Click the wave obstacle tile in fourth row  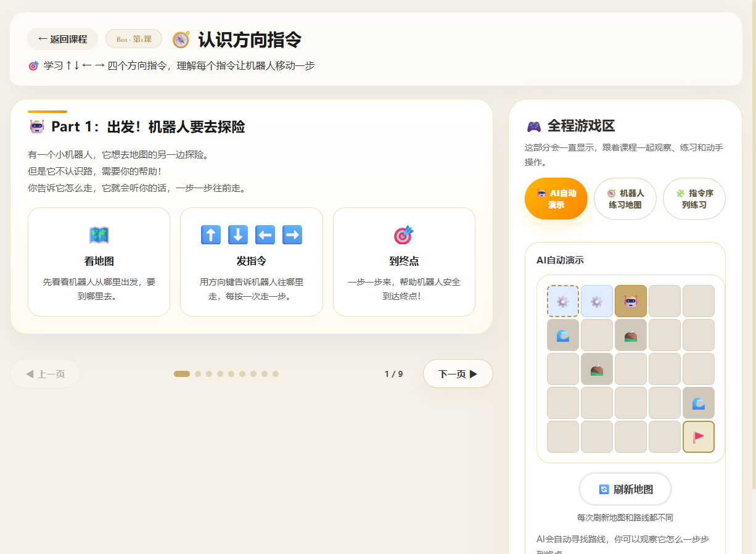pos(699,403)
